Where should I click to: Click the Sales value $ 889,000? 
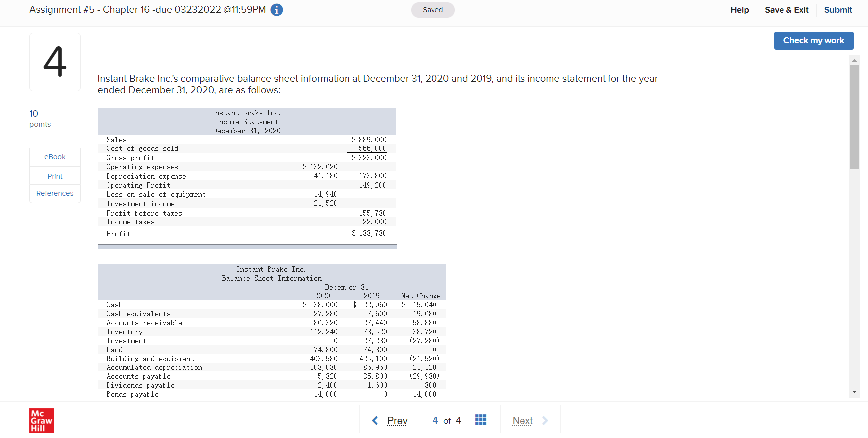click(x=369, y=140)
